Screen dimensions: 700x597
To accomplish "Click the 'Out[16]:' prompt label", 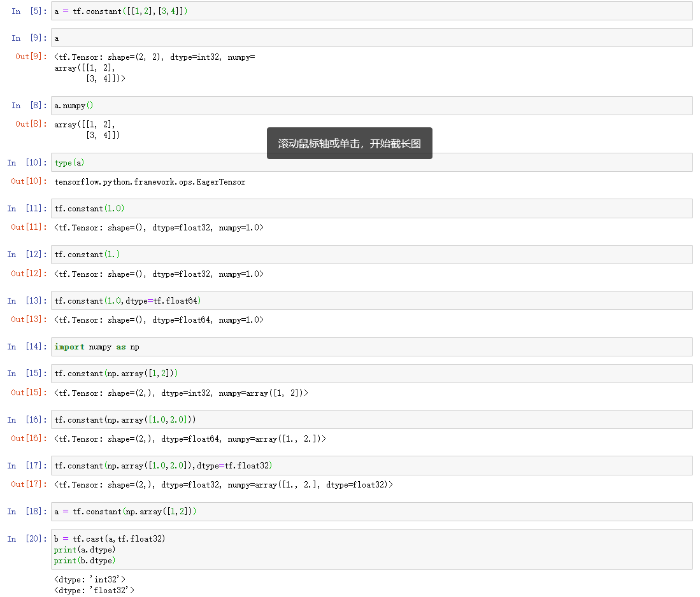I will click(29, 439).
